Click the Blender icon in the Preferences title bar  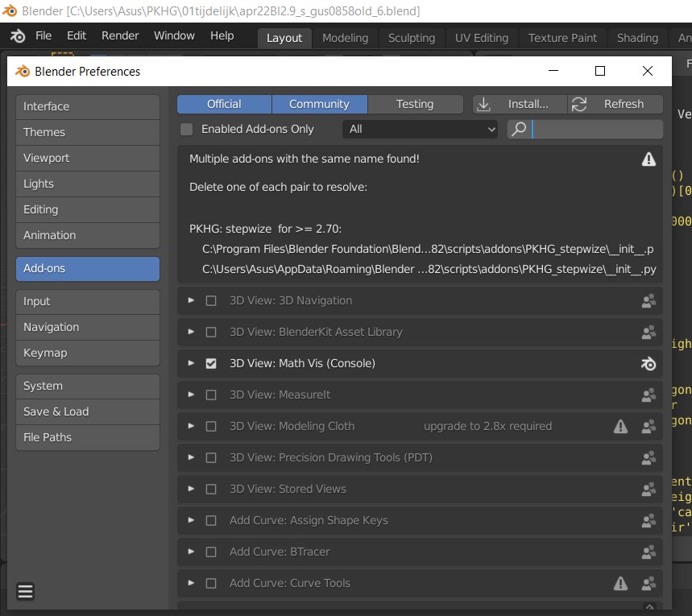pyautogui.click(x=22, y=71)
